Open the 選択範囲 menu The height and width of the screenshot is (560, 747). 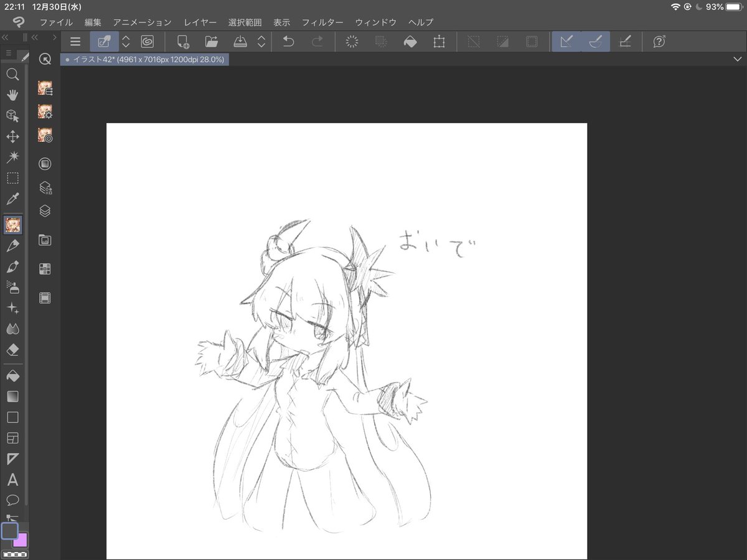pos(245,22)
